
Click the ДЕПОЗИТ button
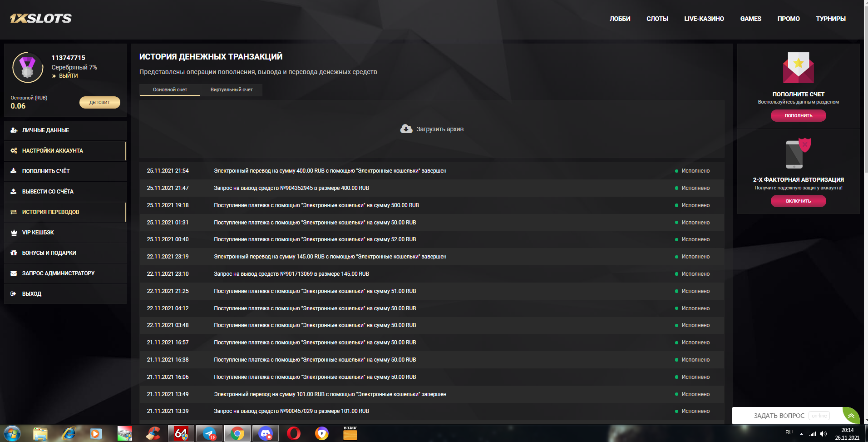100,103
